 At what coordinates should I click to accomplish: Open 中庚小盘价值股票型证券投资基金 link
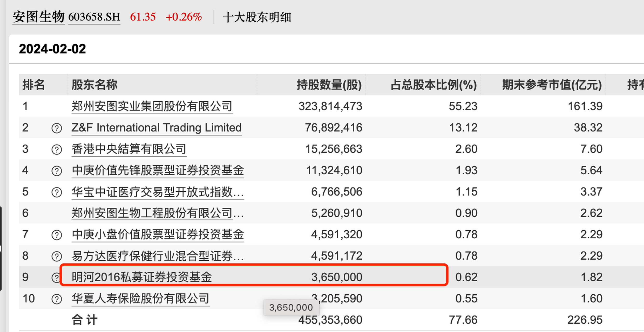pyautogui.click(x=158, y=234)
